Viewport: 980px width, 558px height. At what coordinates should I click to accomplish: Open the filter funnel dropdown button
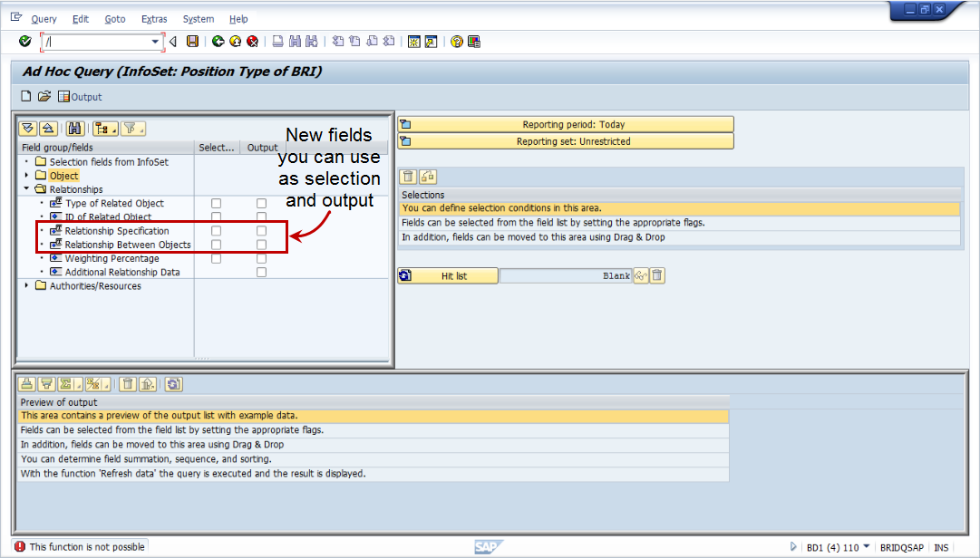pyautogui.click(x=133, y=129)
